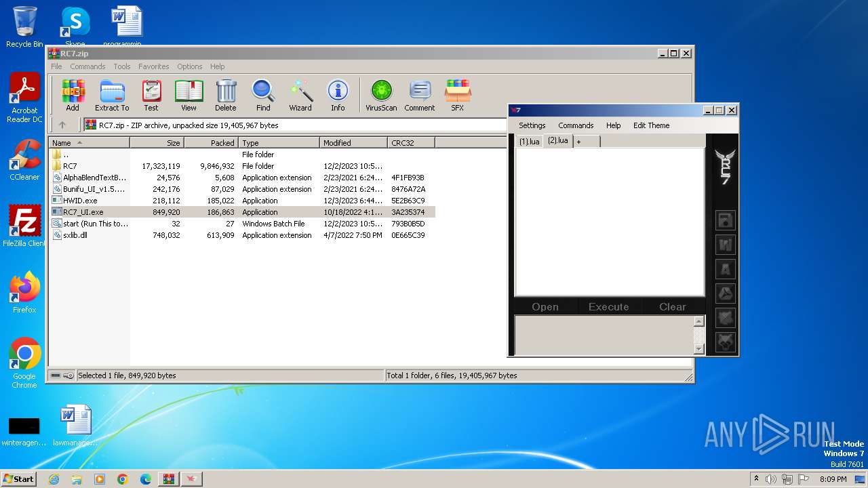Open WinRAR Help menu

click(218, 66)
